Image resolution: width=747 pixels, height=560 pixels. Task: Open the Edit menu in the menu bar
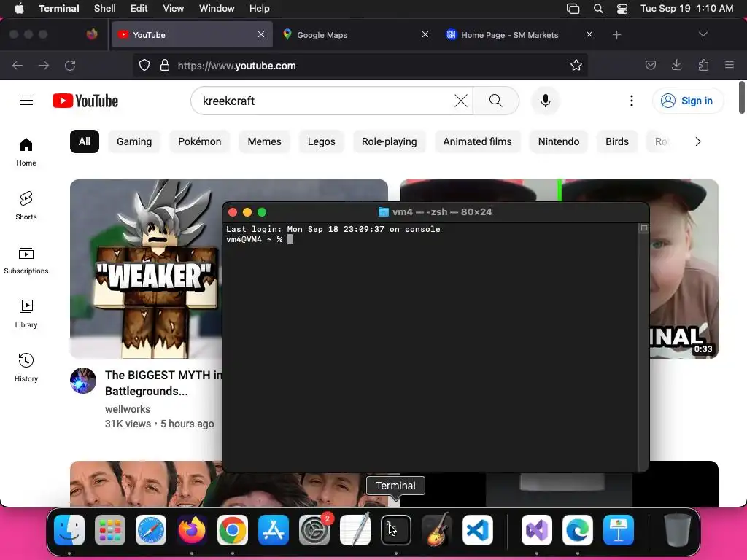pos(139,8)
